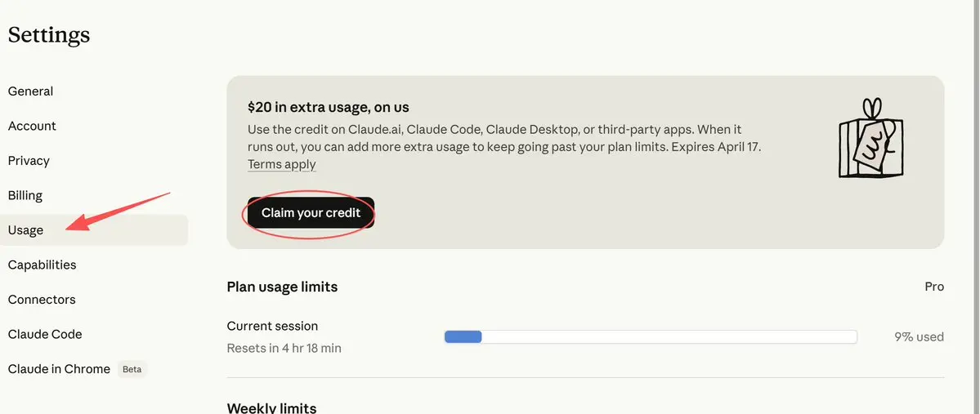This screenshot has height=414, width=980.
Task: Click the Current session usage progress bar
Action: (650, 336)
